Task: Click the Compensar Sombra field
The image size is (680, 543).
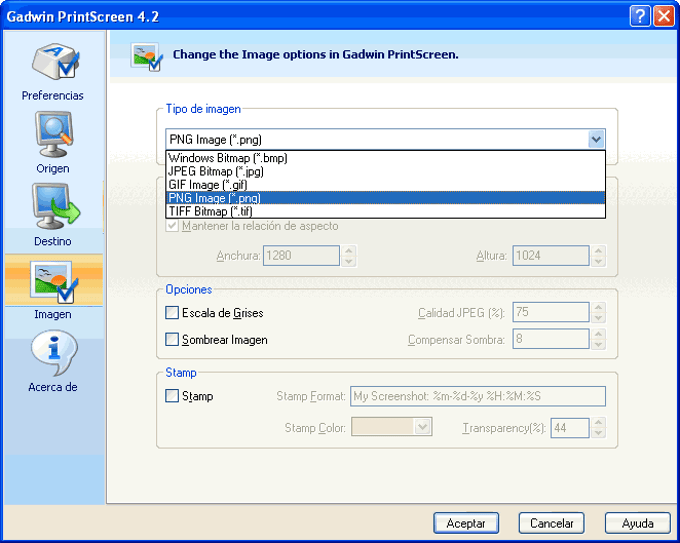Action: coord(551,339)
